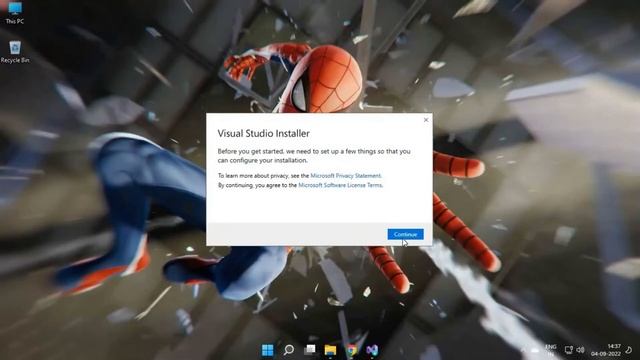640x360 pixels.
Task: Open the Microsoft Software License Terms link
Action: 340,185
